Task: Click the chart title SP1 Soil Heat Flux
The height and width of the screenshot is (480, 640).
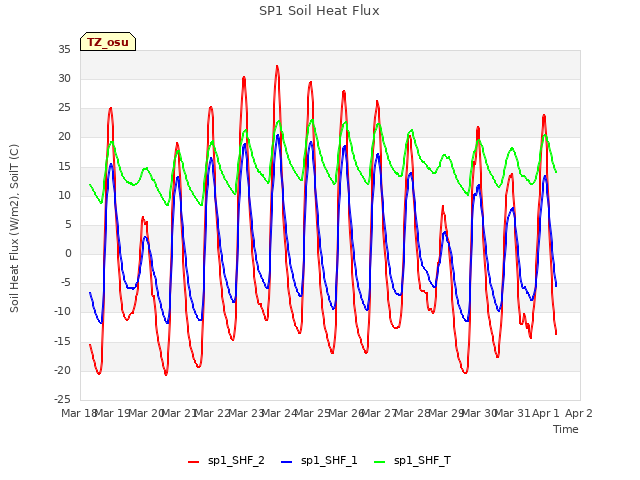Action: point(319,11)
